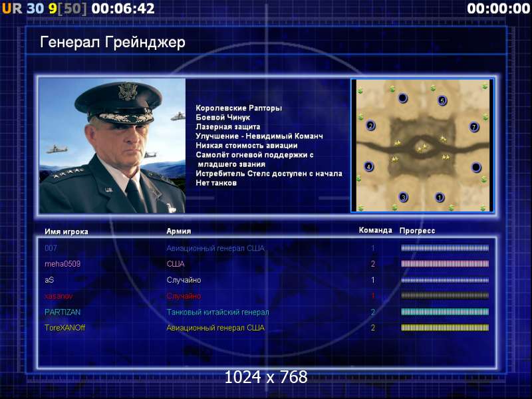The width and height of the screenshot is (532, 399).
Task: Click the 'Армия' column header
Action: click(x=179, y=231)
